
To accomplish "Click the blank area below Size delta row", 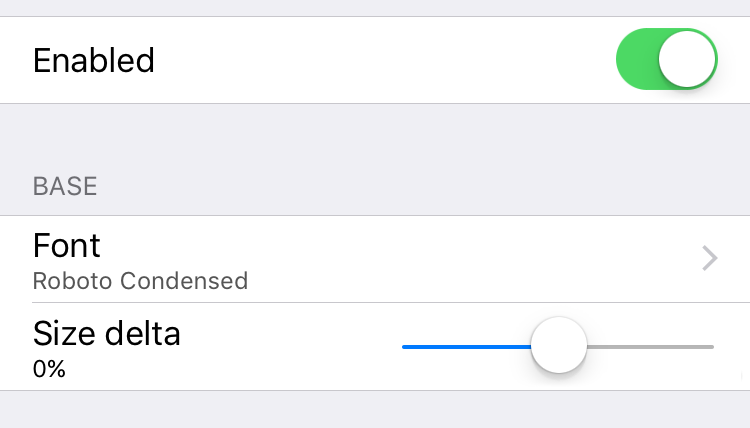I will [375, 410].
